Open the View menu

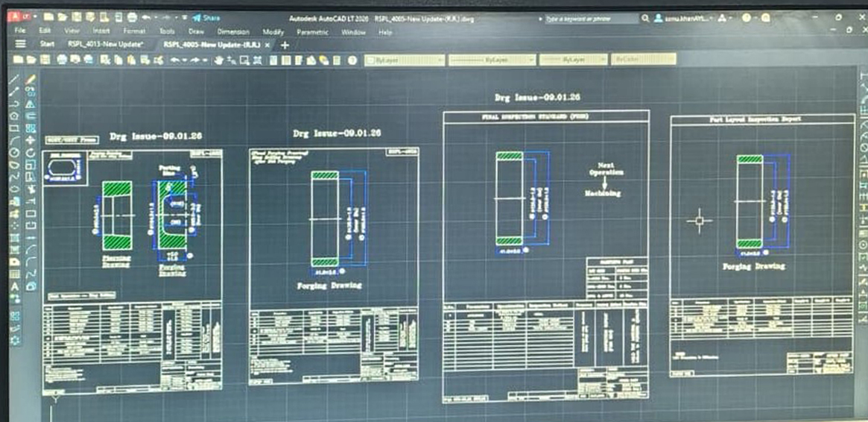click(x=72, y=31)
